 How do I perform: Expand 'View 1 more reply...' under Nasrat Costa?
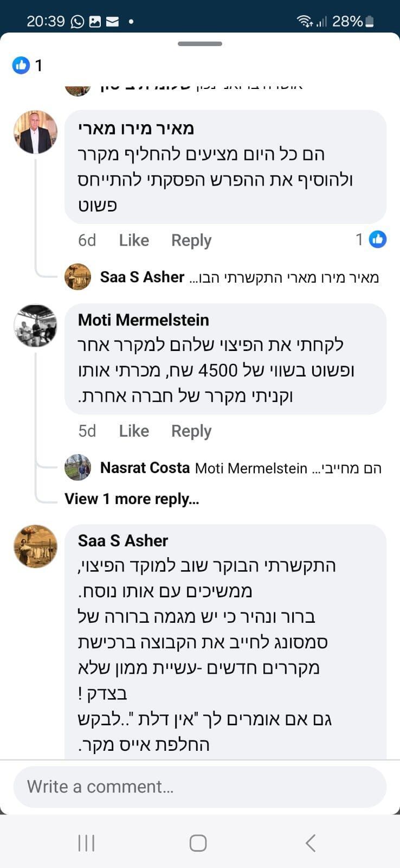[132, 499]
